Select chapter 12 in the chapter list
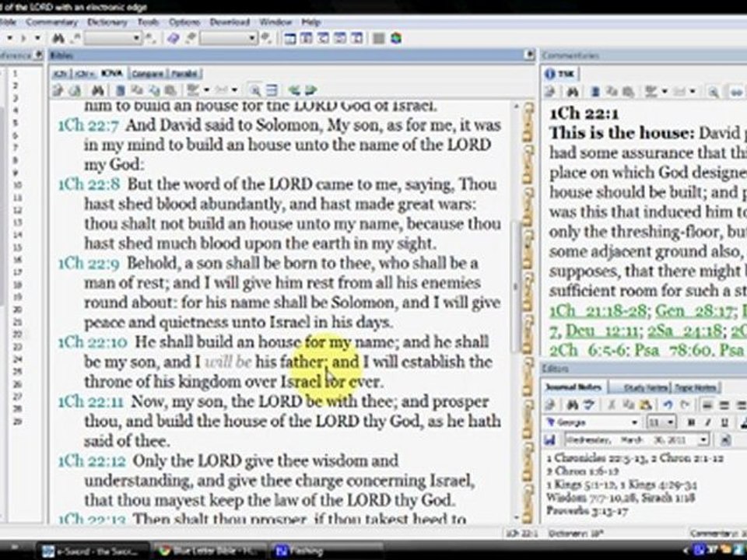This screenshot has width=747, height=560. [x=18, y=209]
